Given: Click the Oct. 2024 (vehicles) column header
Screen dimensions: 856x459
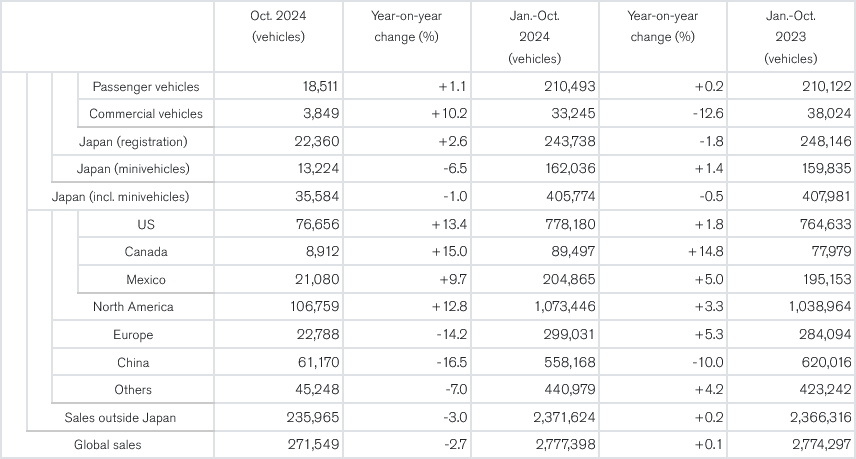Looking at the screenshot, I should coord(278,26).
